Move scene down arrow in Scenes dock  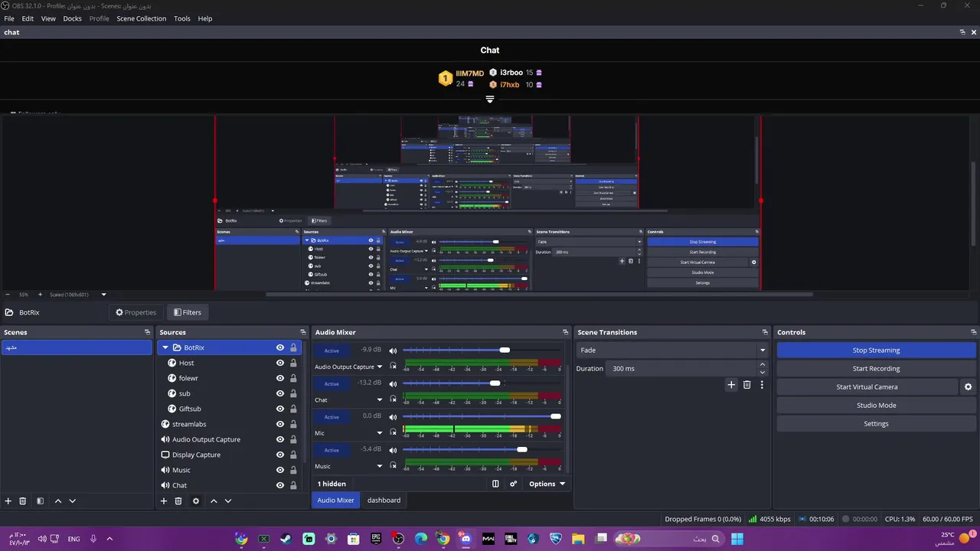[72, 501]
